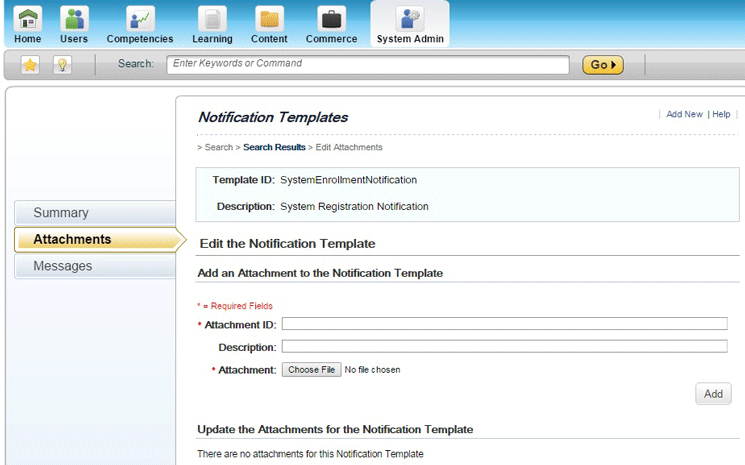Open the Commerce briefcase icon

(x=331, y=19)
